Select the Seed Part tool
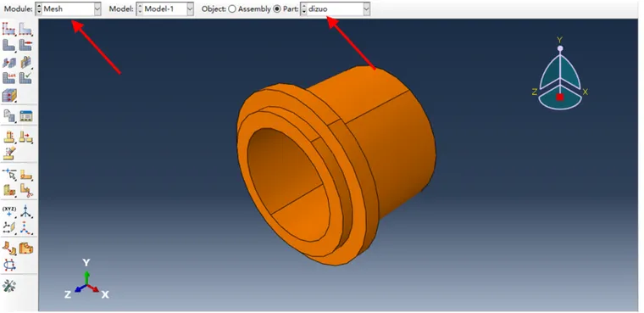Viewport: 644px width, 313px height. (8, 28)
